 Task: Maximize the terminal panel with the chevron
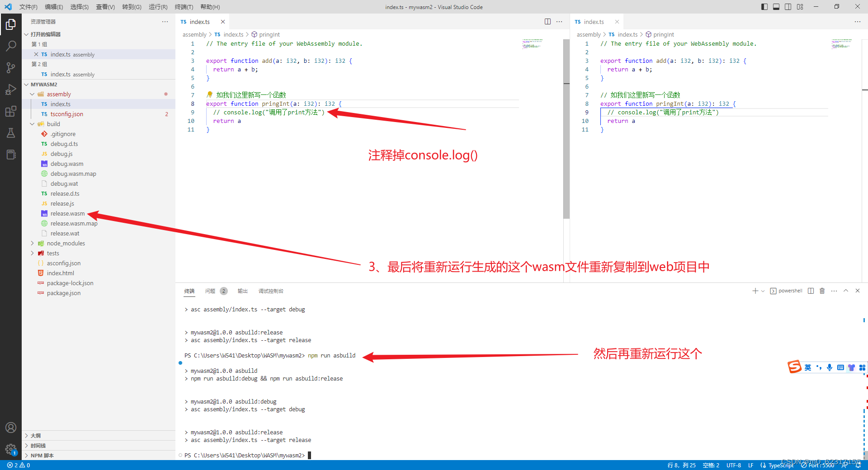tap(846, 291)
